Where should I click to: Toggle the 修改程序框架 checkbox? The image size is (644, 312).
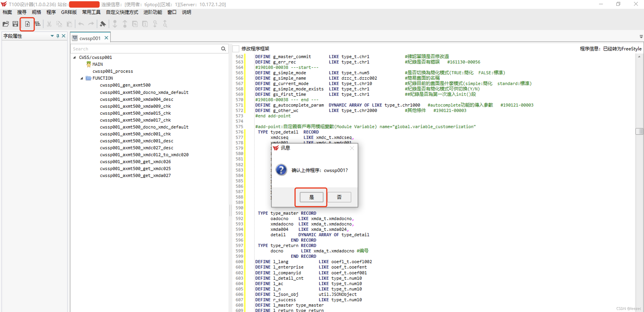pos(236,48)
